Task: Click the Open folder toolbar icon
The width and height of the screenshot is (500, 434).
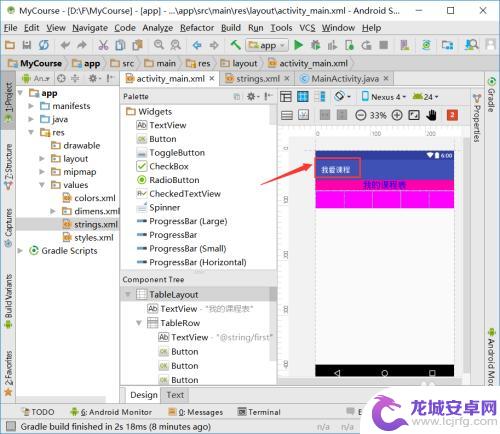Action: [10, 45]
